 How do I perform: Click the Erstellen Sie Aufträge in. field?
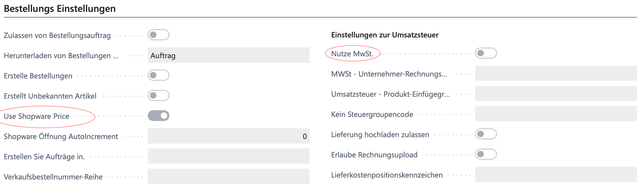pyautogui.click(x=229, y=156)
